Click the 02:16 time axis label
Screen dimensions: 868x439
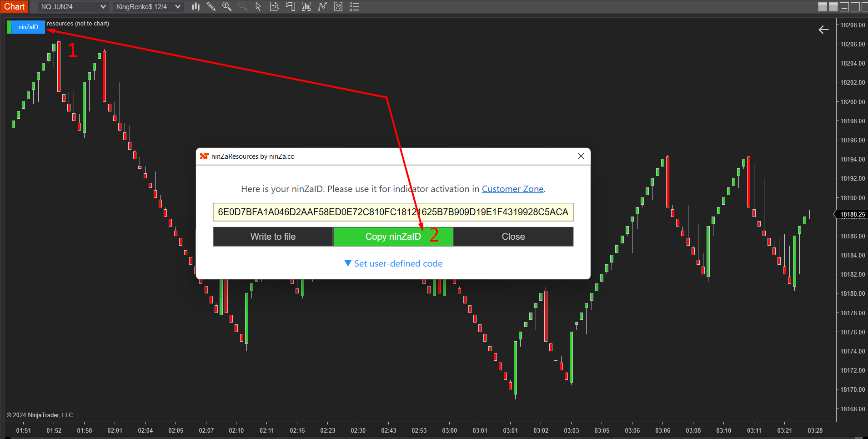coord(297,430)
